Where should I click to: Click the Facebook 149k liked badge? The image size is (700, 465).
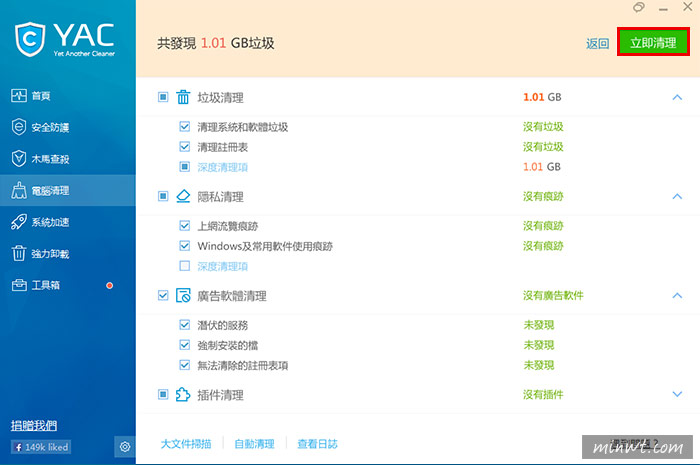coord(41,447)
